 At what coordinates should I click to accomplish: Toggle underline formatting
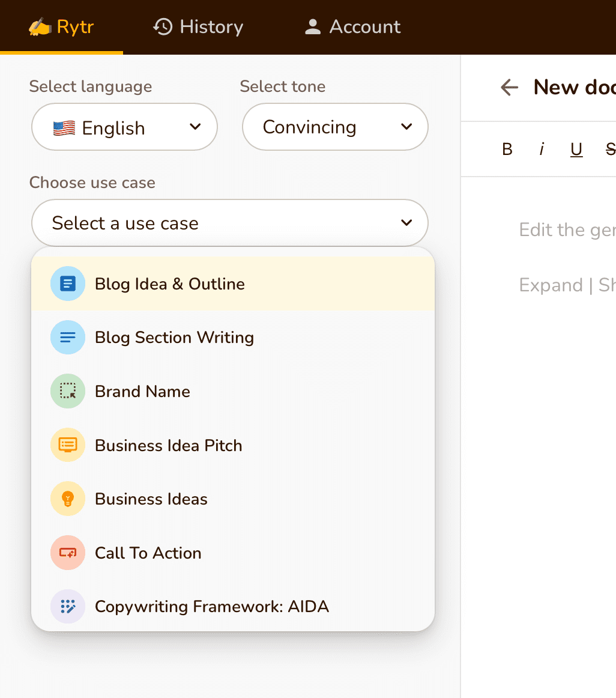576,150
